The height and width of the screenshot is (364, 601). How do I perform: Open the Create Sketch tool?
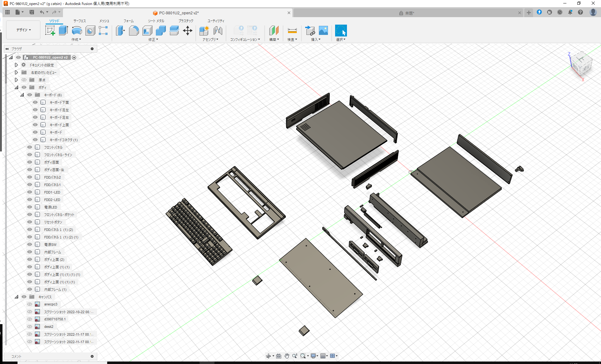coord(50,31)
